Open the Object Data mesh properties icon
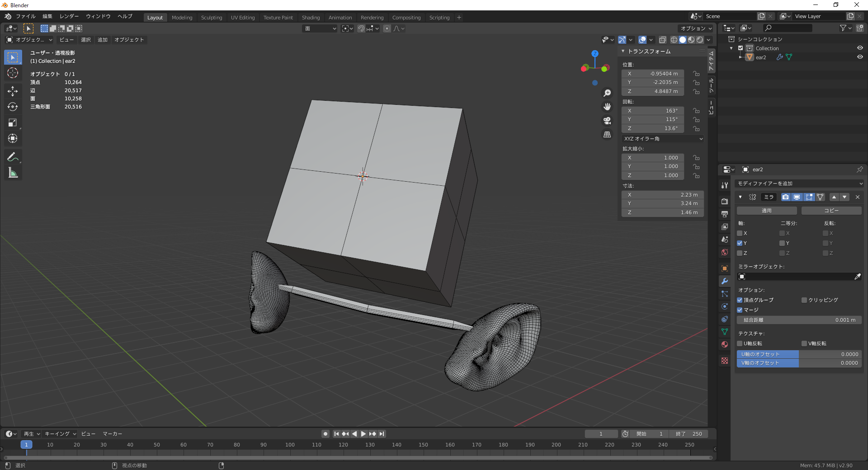This screenshot has height=470, width=868. (x=725, y=332)
